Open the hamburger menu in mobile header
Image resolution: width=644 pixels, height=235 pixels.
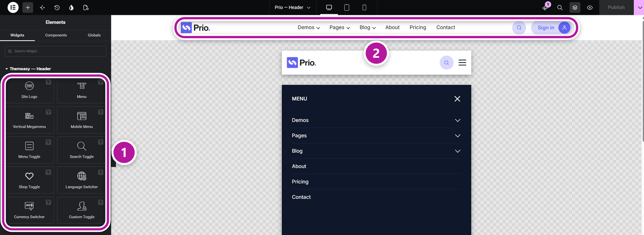462,62
